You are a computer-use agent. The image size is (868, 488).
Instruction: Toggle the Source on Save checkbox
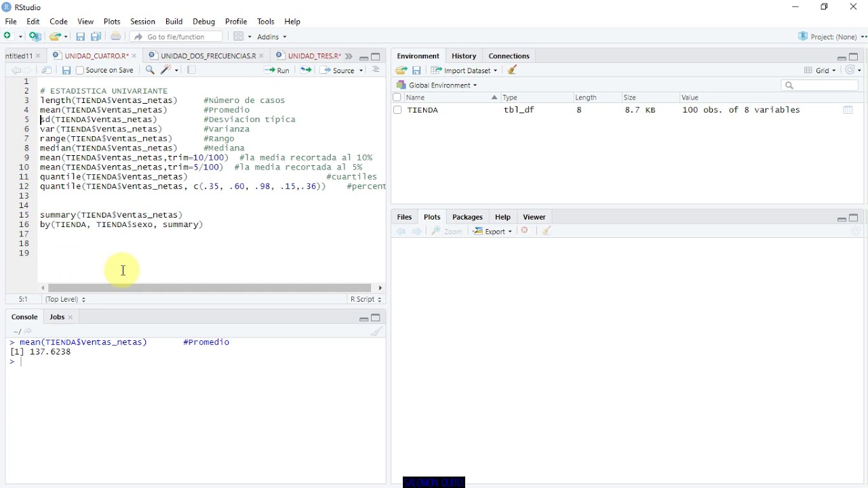point(80,70)
